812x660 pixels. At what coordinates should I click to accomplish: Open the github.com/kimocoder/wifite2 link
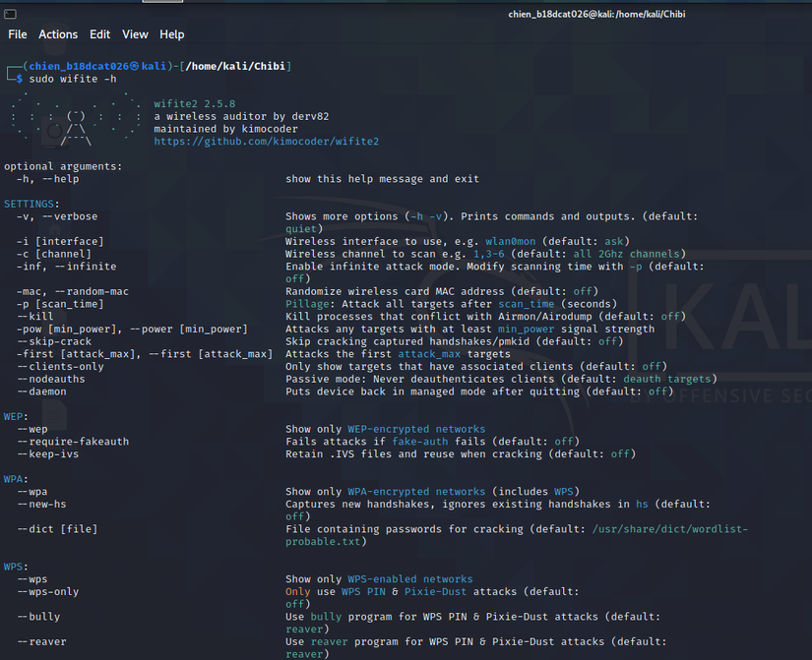(x=266, y=142)
